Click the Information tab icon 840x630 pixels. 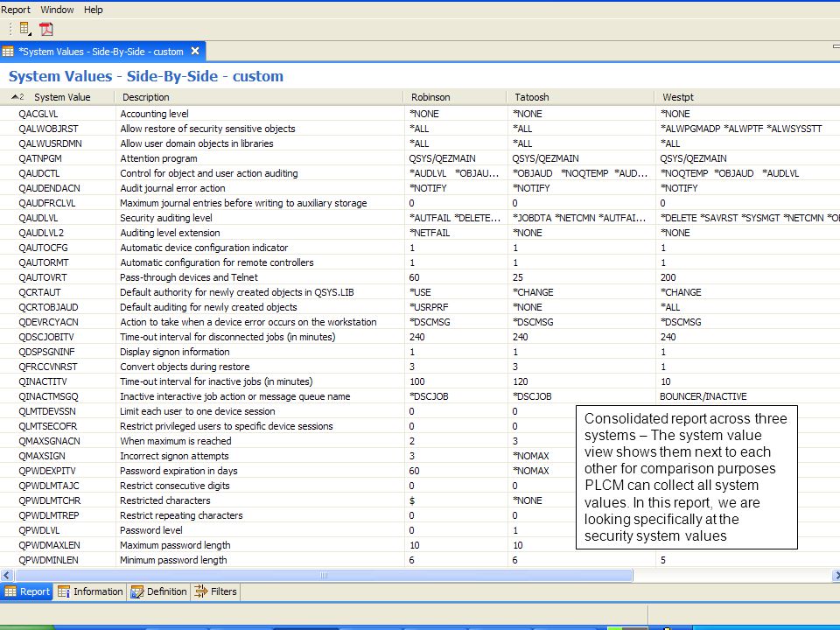(x=64, y=591)
